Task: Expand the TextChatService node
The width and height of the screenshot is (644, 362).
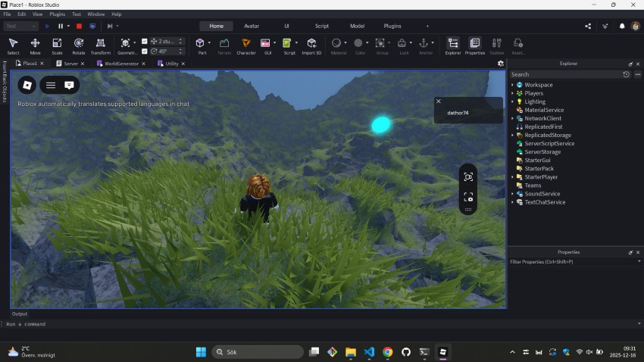Action: point(513,202)
